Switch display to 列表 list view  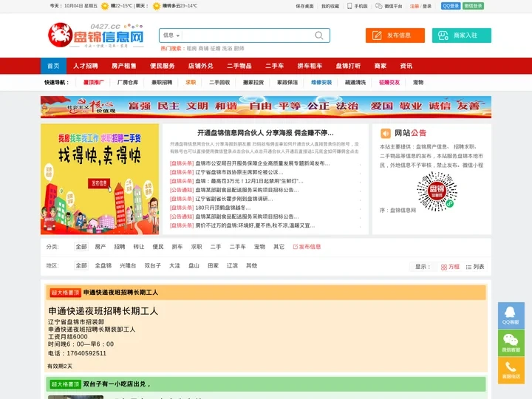point(475,267)
